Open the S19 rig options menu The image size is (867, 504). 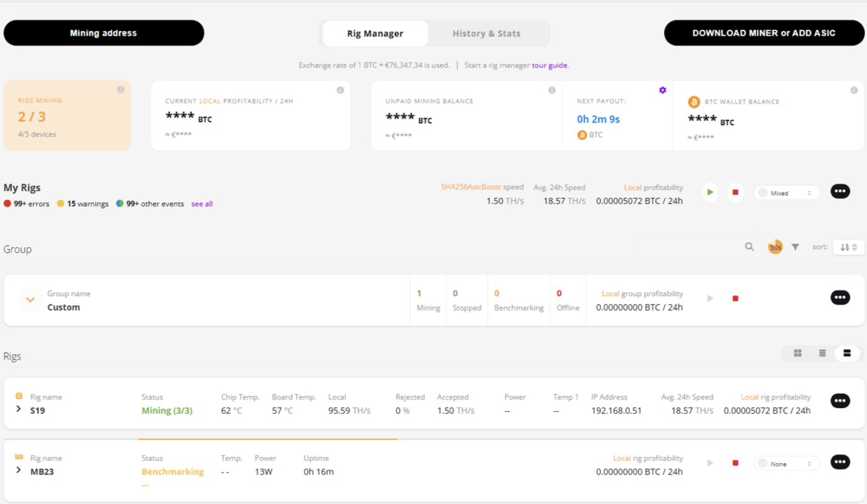click(841, 400)
